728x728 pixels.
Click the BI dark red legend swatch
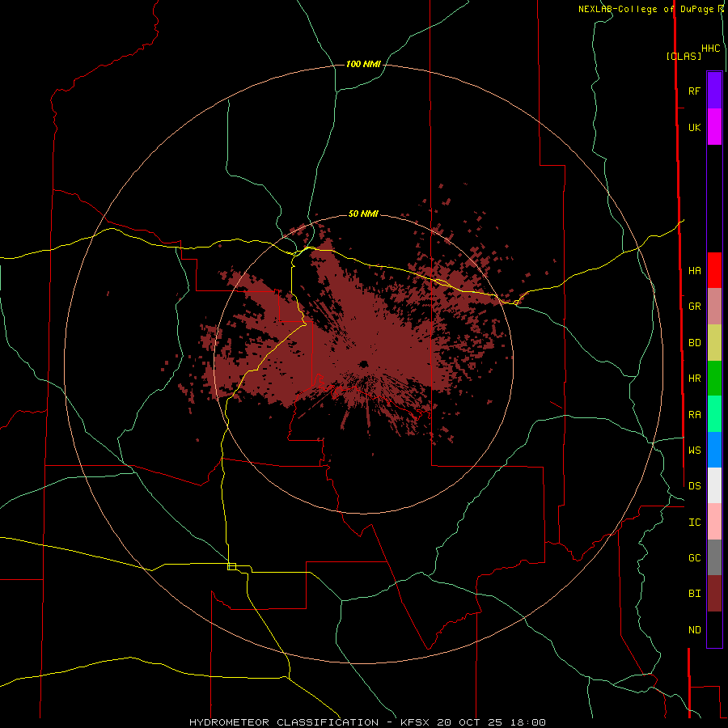[x=714, y=594]
